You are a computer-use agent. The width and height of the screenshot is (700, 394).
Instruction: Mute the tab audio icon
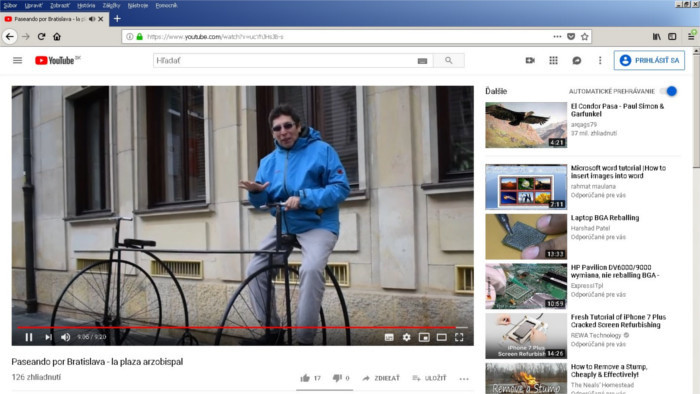pos(92,19)
